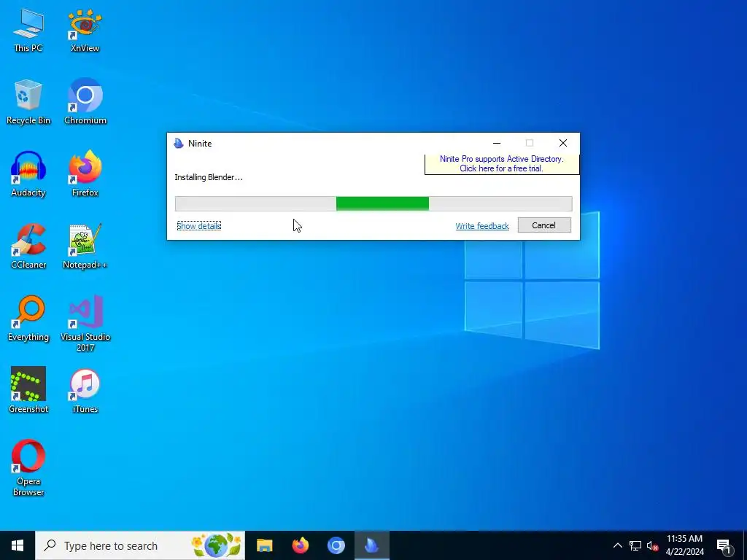Click the iTunes desktop icon
The height and width of the screenshot is (560, 747).
point(85,391)
